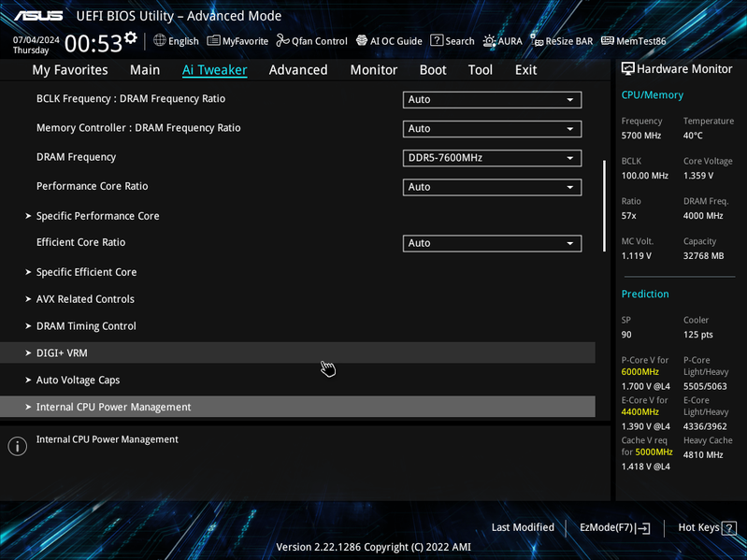The height and width of the screenshot is (560, 747).
Task: Open AURA lighting icon
Action: [x=489, y=41]
